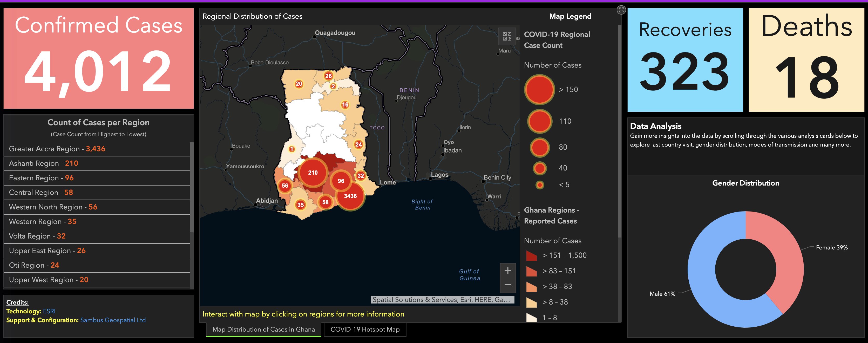Click the 210 Ashanti cluster marker
This screenshot has height=343, width=868.
(313, 173)
